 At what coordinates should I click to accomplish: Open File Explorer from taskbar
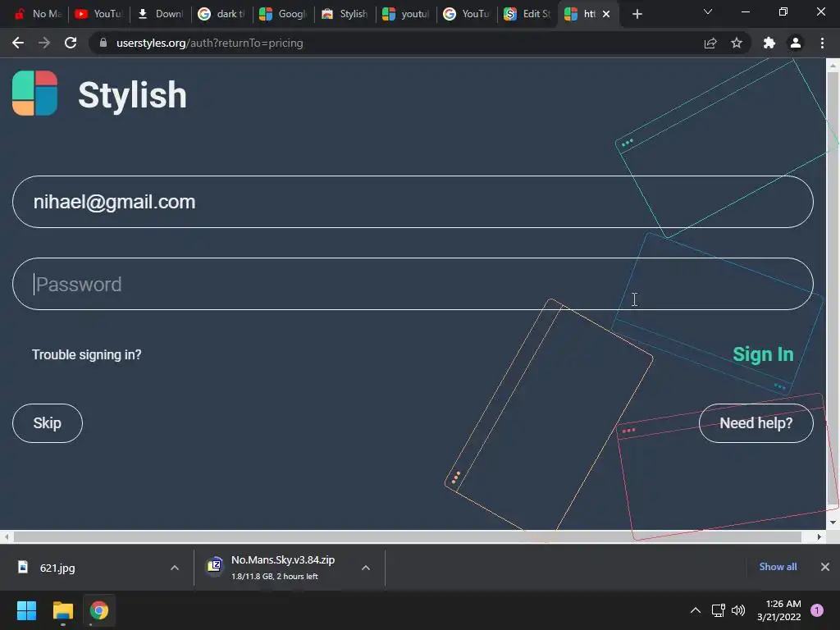click(62, 610)
